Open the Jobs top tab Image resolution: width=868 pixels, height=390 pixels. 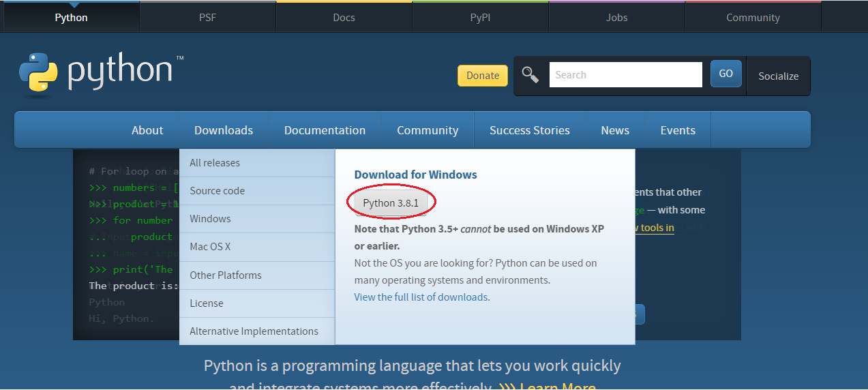pos(616,18)
